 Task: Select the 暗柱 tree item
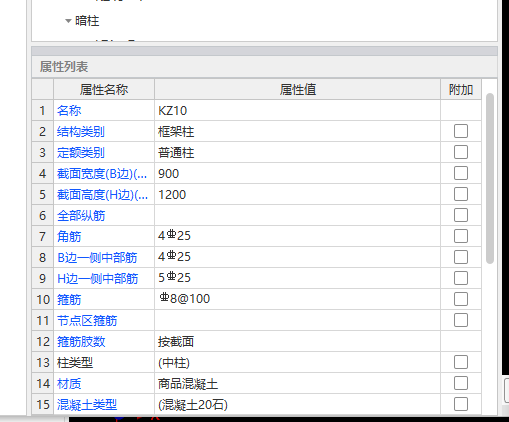point(87,21)
